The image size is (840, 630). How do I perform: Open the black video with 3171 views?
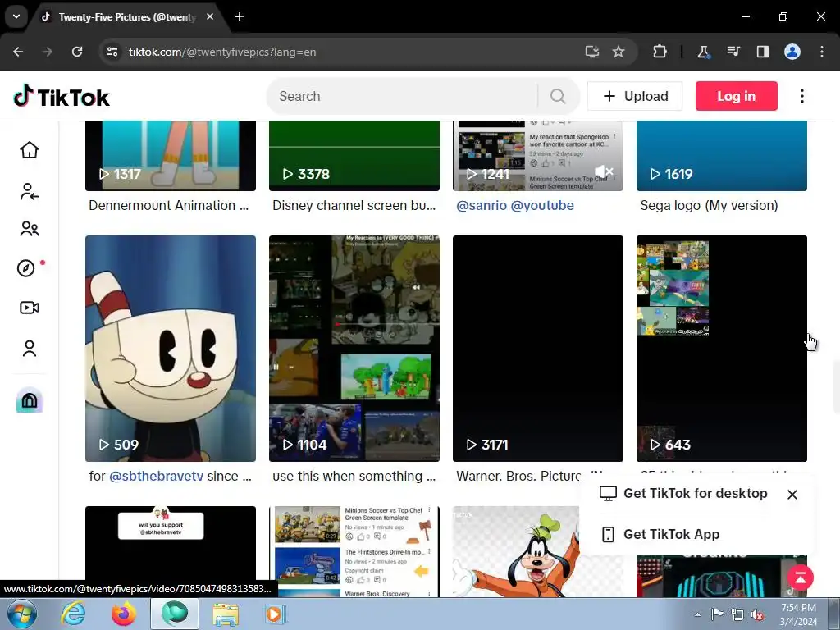538,348
